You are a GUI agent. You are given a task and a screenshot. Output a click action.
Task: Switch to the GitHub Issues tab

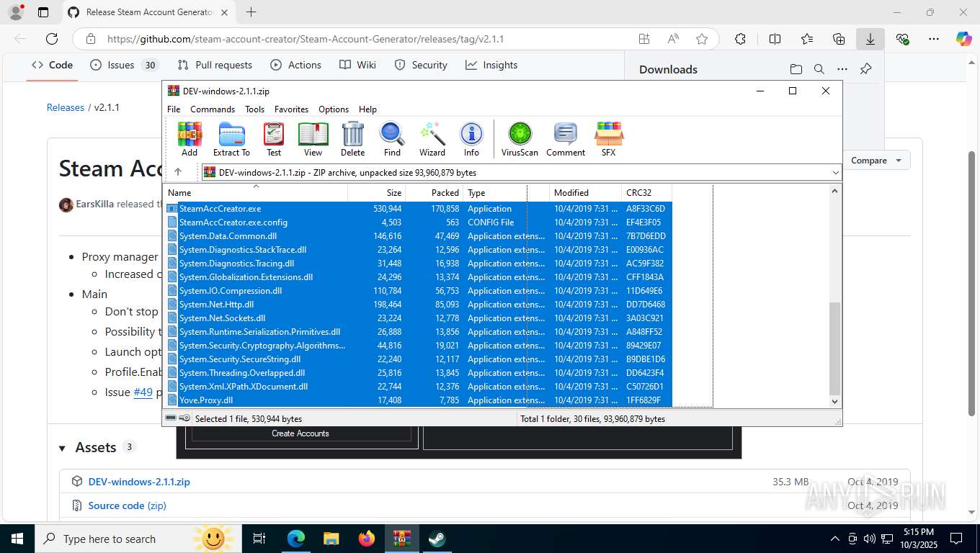[x=124, y=65]
